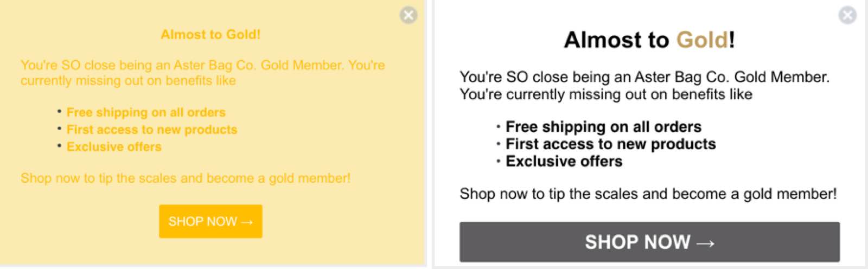Choose 'Exclusive offers' in the yellow popup
Image resolution: width=868 pixels, height=269 pixels.
point(114,147)
